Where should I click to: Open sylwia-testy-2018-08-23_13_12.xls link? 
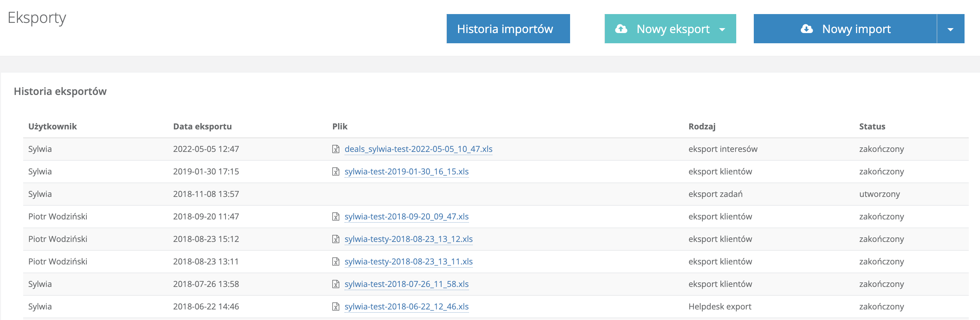(408, 239)
